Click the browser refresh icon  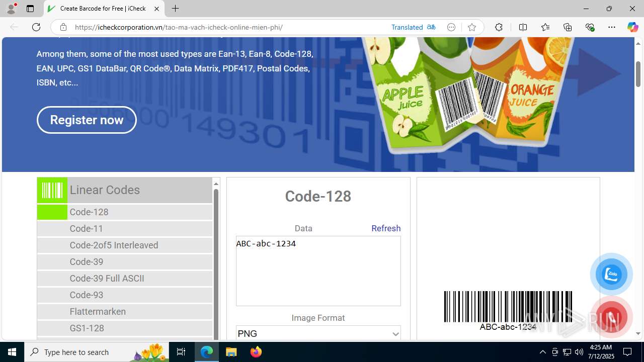36,27
